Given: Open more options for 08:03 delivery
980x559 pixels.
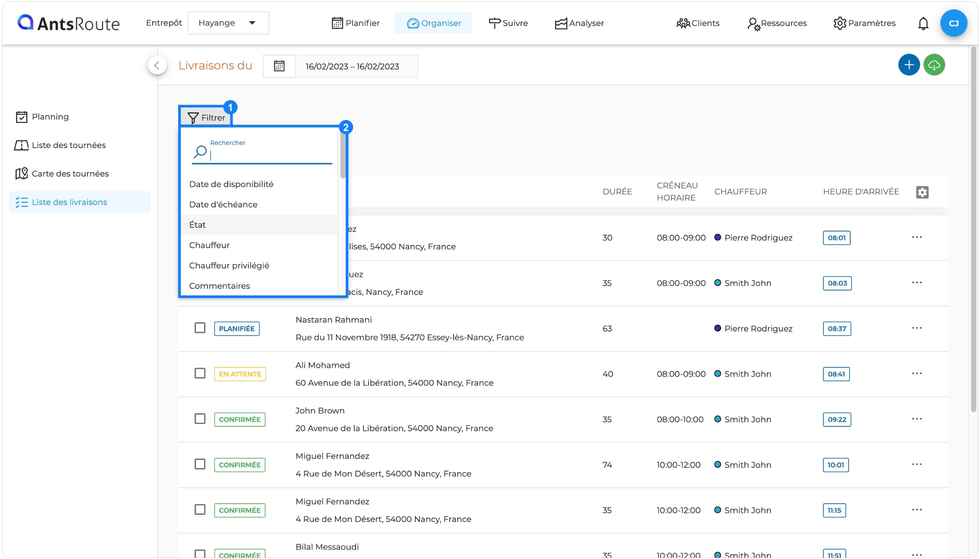Looking at the screenshot, I should 917,283.
